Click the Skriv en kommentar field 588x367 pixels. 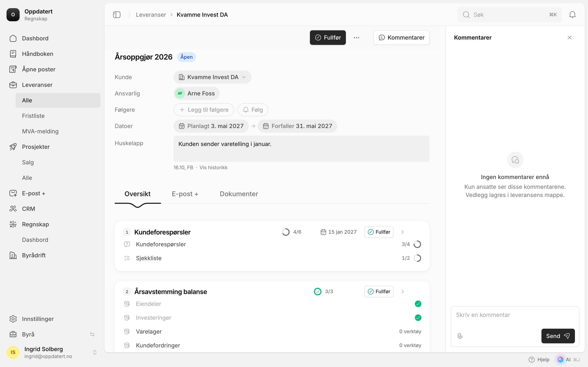coord(515,318)
